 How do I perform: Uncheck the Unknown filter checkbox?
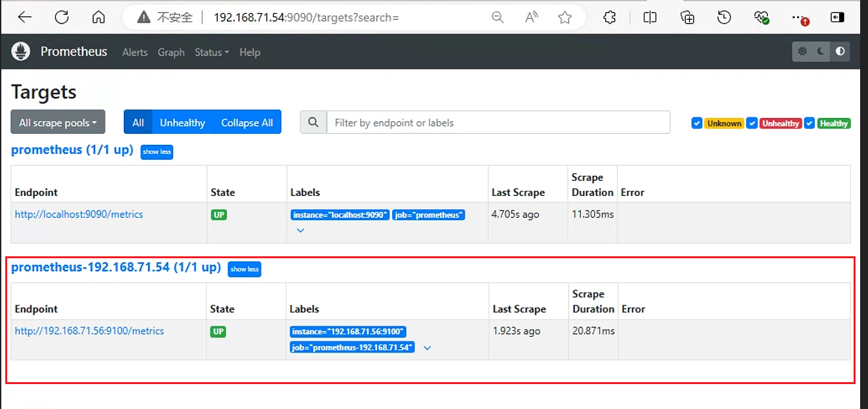click(x=697, y=123)
